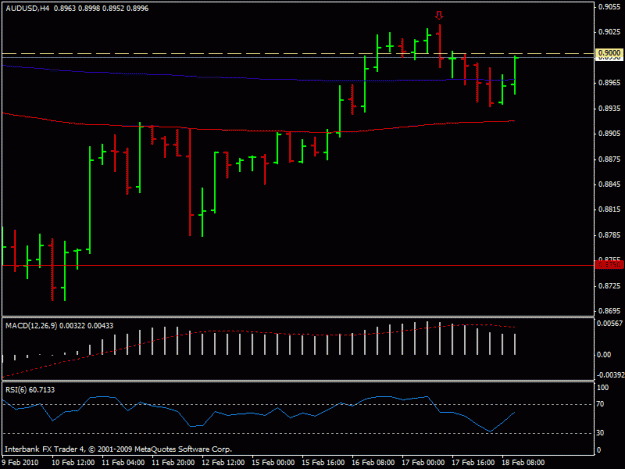Click the 17 Feb 16:00 time label
This screenshot has height=469, width=625.
pos(473,463)
